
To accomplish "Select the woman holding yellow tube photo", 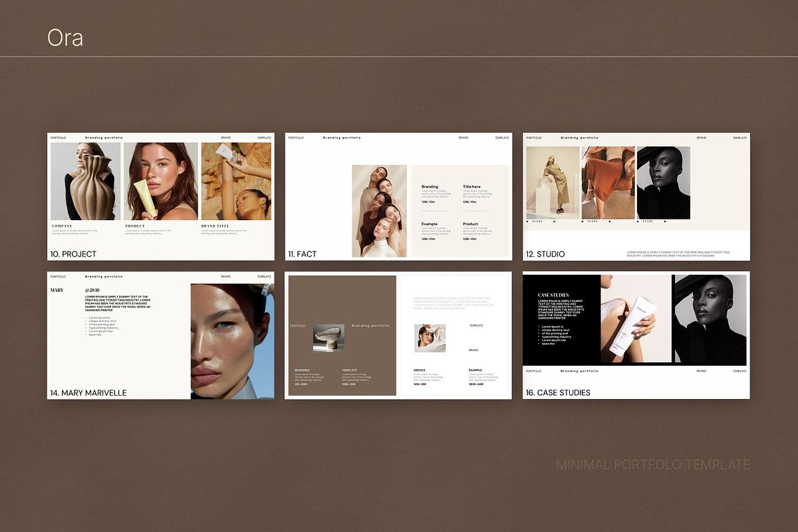I will pyautogui.click(x=161, y=182).
